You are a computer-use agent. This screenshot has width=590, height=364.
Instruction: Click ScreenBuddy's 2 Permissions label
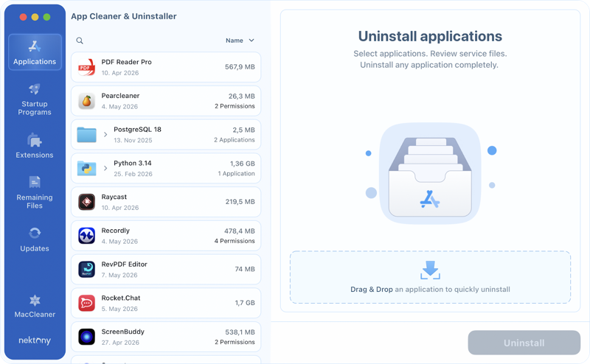(235, 342)
